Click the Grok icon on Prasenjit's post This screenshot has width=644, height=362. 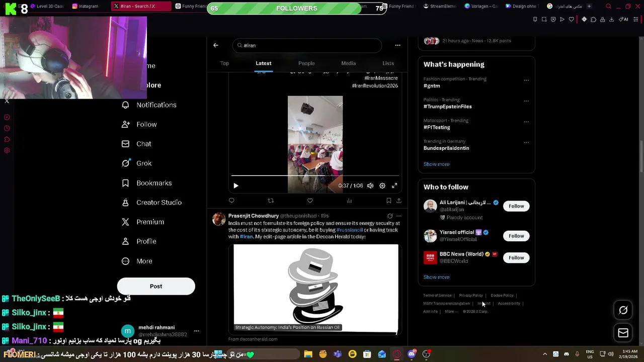(390, 216)
